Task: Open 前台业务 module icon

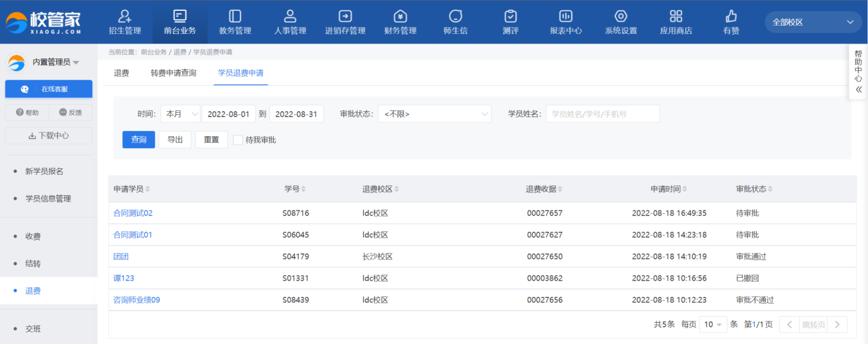Action: (x=180, y=16)
